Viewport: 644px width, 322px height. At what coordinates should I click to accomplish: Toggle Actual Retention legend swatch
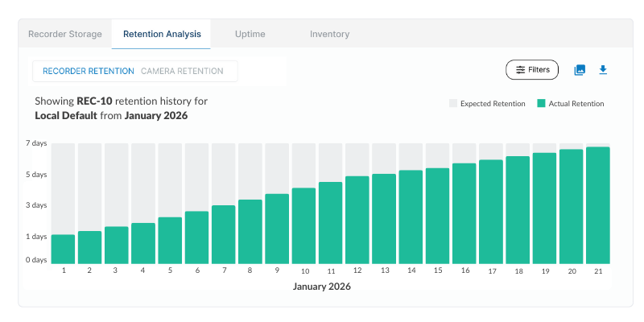pos(542,104)
